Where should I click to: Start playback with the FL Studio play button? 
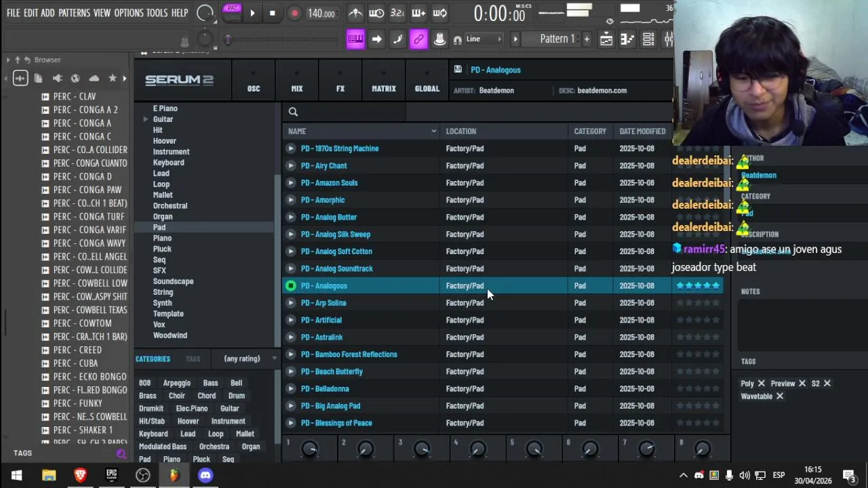tap(252, 13)
